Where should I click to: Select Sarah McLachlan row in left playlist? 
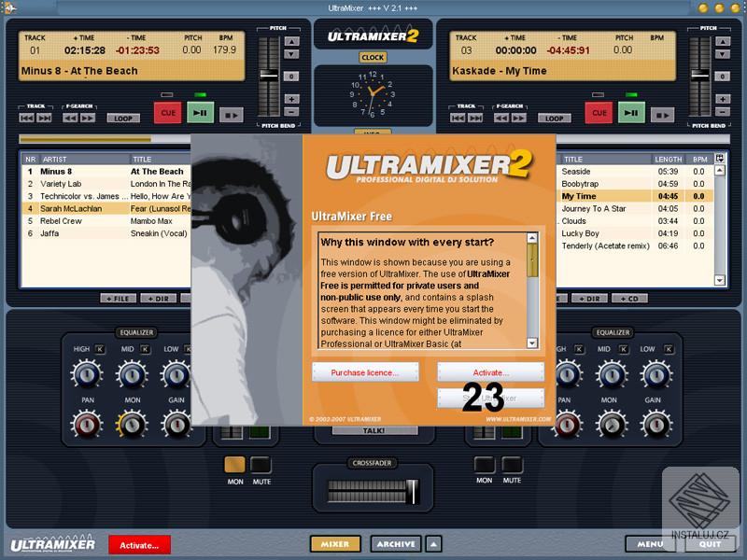[106, 208]
